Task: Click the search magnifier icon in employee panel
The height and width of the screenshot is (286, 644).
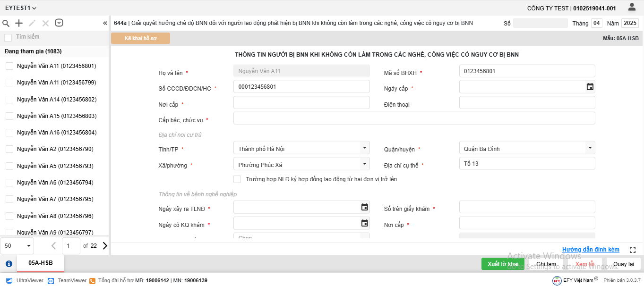Action: [x=6, y=23]
